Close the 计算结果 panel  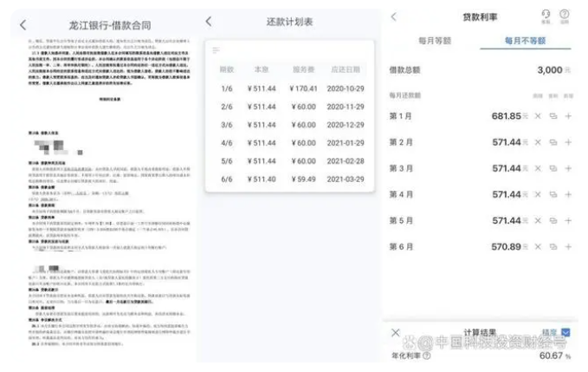(396, 333)
